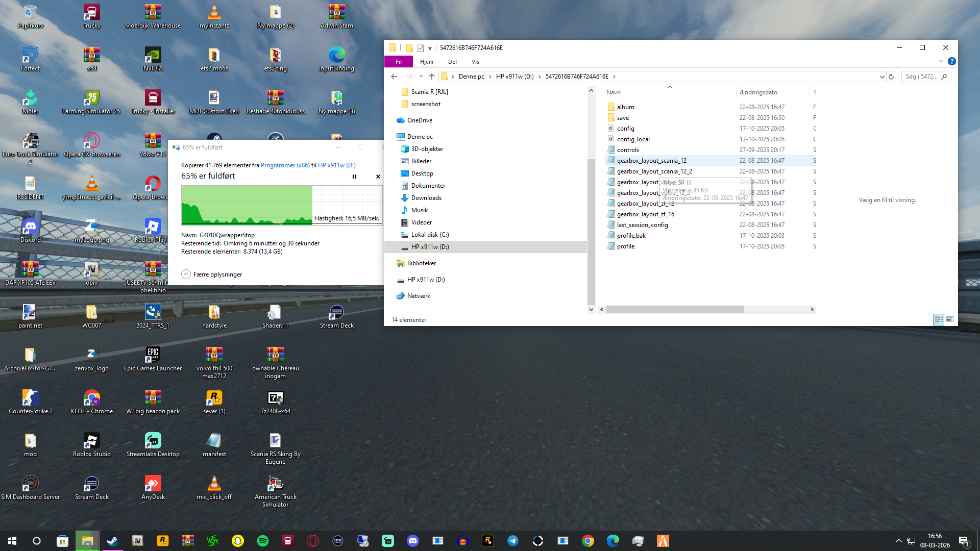Click the Up one level arrow in Explorer
This screenshot has width=980, height=551.
(432, 77)
